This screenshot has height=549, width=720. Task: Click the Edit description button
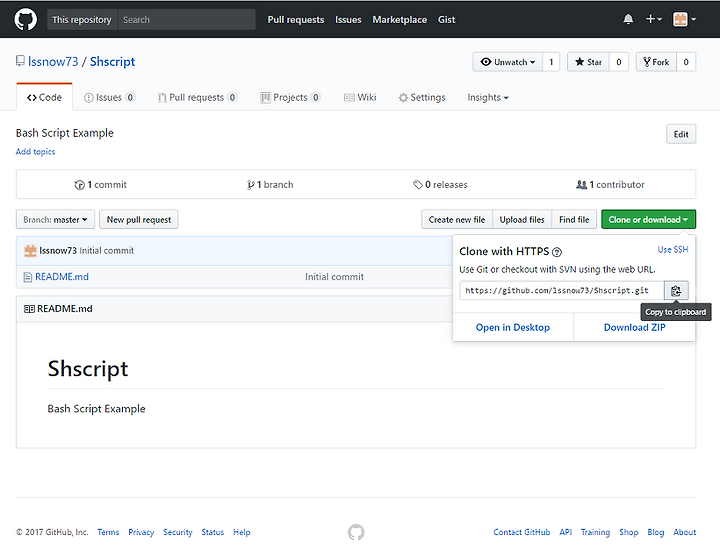(681, 134)
